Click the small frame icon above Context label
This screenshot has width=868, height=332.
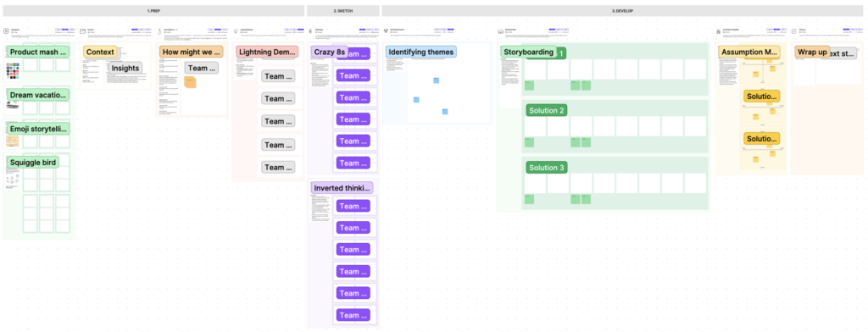pos(82,31)
